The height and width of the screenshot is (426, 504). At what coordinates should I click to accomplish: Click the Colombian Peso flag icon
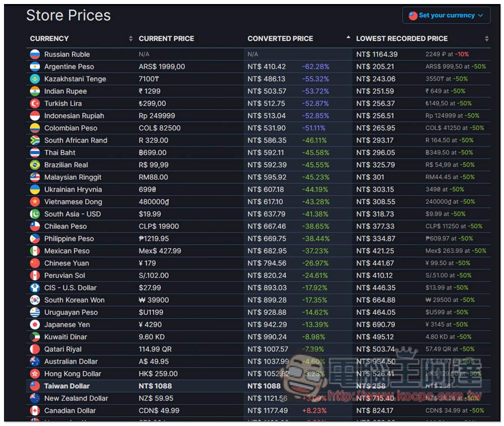[x=35, y=128]
